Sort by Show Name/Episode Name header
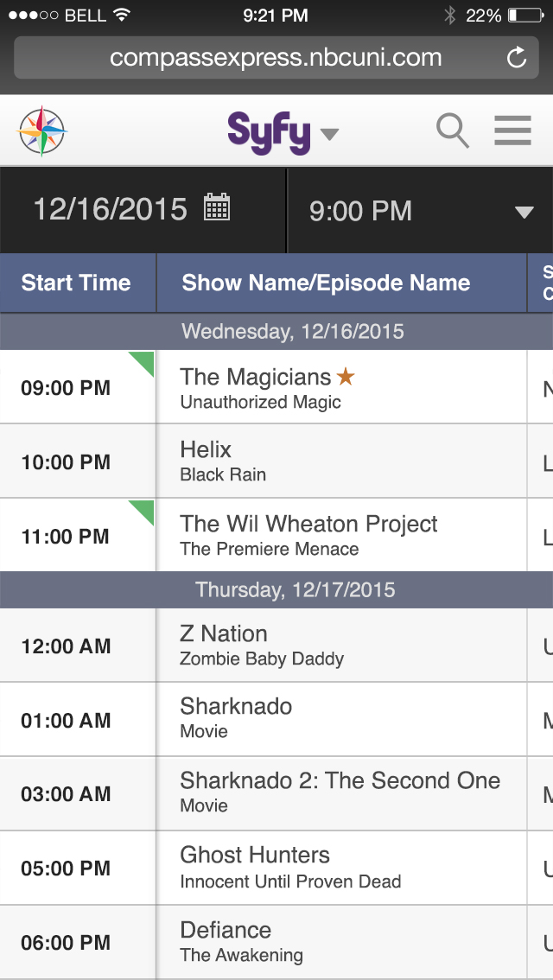The image size is (553, 980). (x=326, y=283)
